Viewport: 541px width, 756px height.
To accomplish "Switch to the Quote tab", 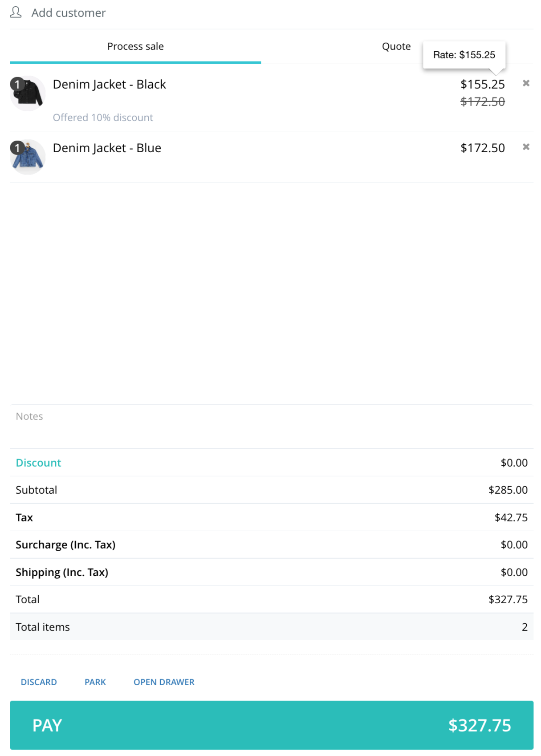I will pos(396,46).
